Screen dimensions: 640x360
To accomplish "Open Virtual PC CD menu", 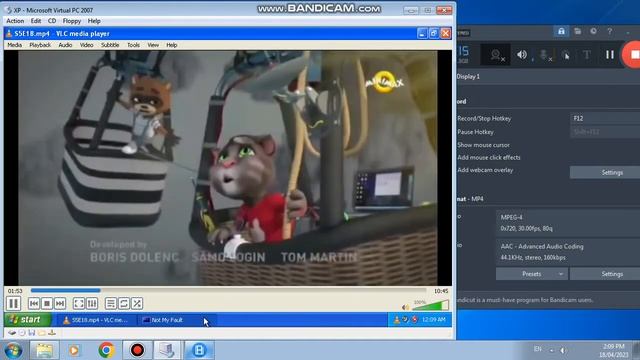I will 52,21.
